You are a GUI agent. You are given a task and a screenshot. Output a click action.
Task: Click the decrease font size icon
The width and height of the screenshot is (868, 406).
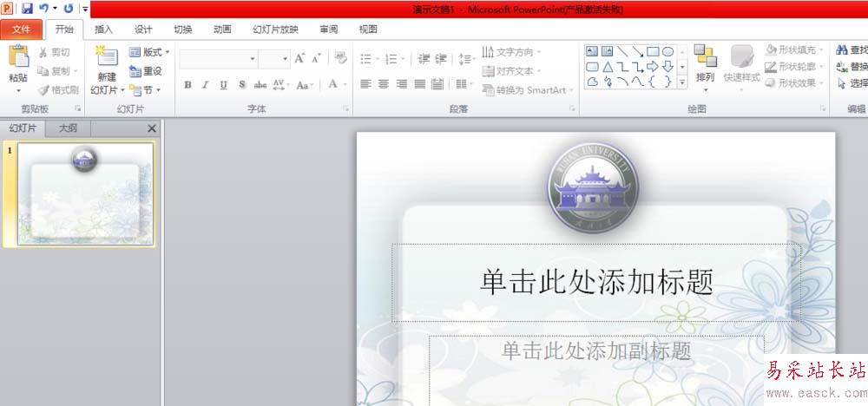(x=317, y=58)
